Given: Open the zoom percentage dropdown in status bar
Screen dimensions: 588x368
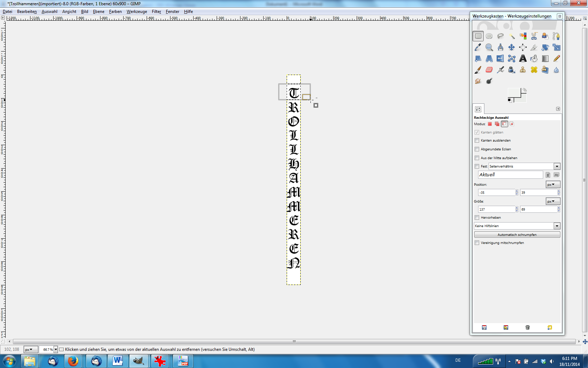Looking at the screenshot, I should coord(56,349).
